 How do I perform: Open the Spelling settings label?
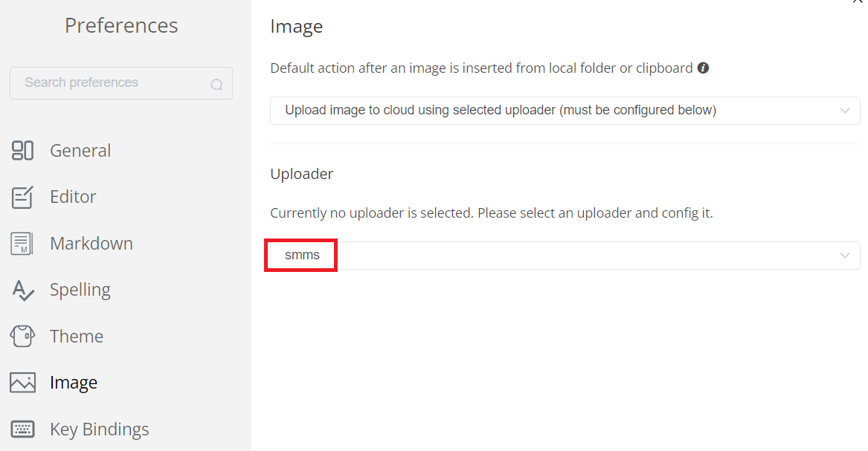[x=80, y=291]
